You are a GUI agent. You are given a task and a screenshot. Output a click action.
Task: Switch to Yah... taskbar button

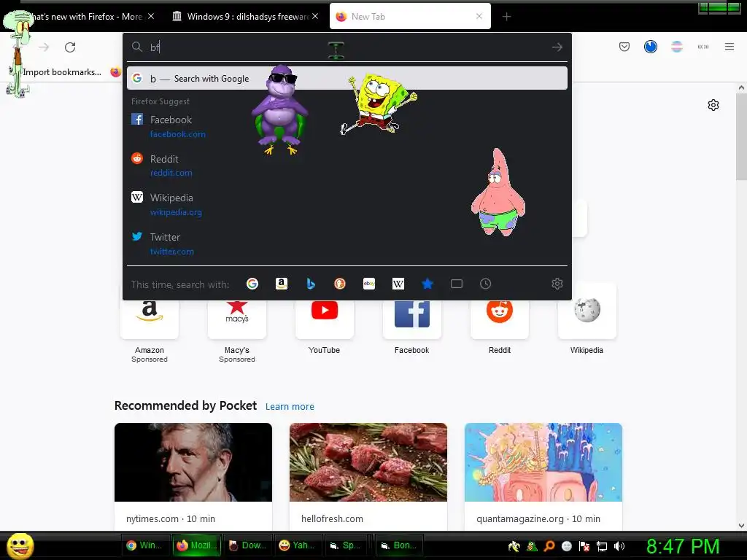point(298,545)
